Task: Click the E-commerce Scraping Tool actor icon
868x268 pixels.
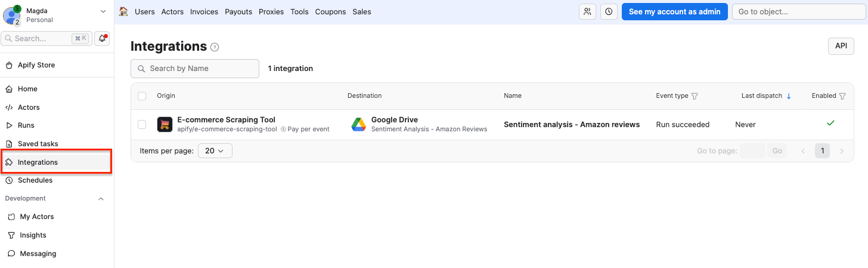Action: pyautogui.click(x=165, y=125)
